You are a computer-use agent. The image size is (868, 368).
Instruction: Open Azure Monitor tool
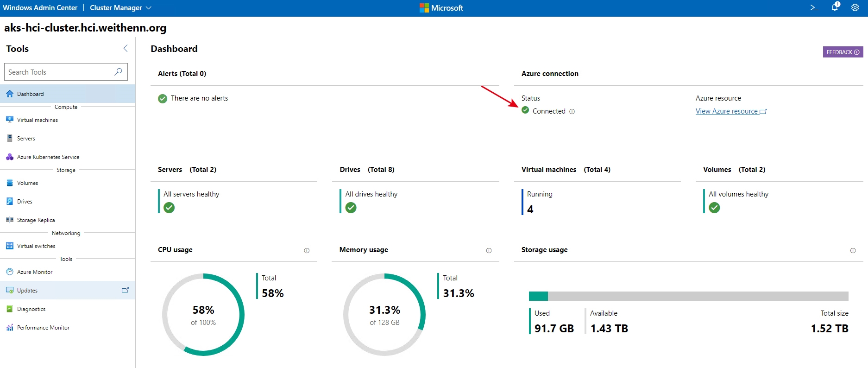(x=68, y=272)
